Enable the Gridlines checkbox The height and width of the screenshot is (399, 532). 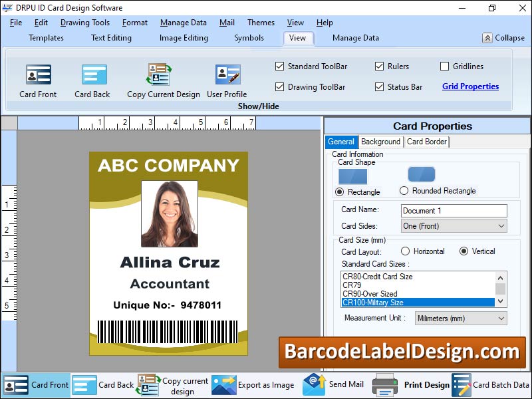click(x=445, y=66)
